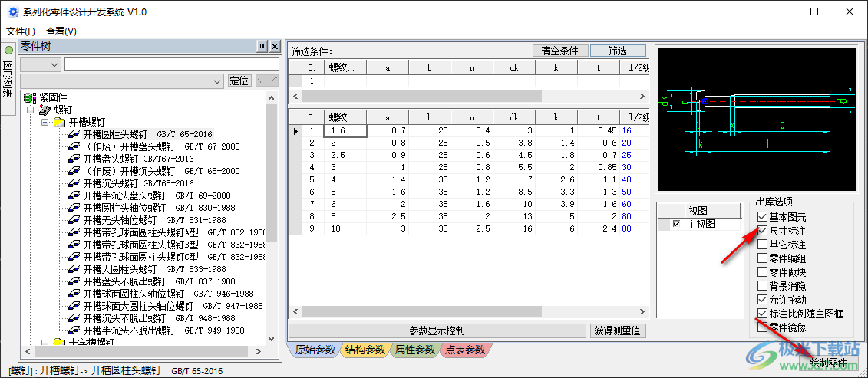Enable the 零件编组 checkbox
The height and width of the screenshot is (378, 868).
point(762,258)
